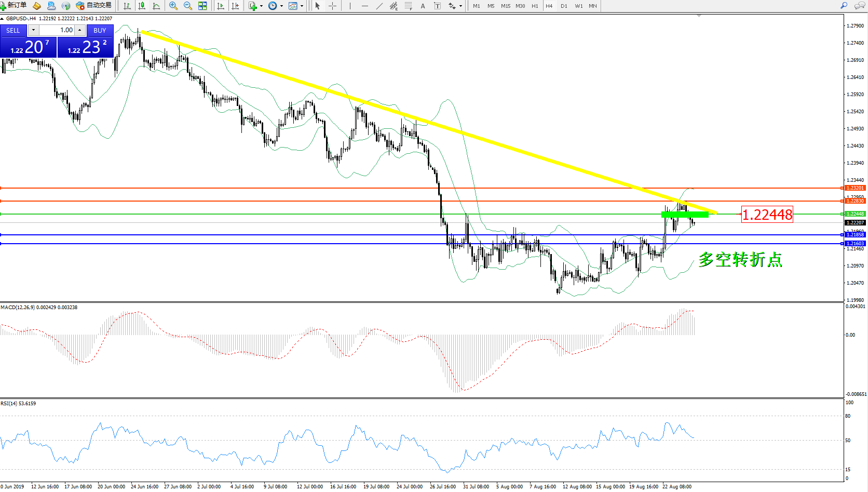Select the trendline drawing tool
The width and height of the screenshot is (868, 492).
(x=379, y=6)
